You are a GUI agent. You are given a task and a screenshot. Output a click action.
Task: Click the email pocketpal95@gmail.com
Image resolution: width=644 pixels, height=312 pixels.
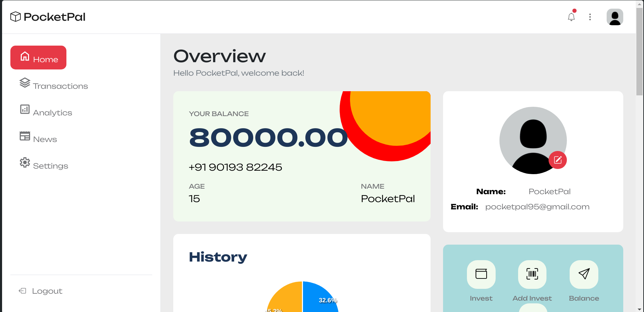tap(537, 207)
